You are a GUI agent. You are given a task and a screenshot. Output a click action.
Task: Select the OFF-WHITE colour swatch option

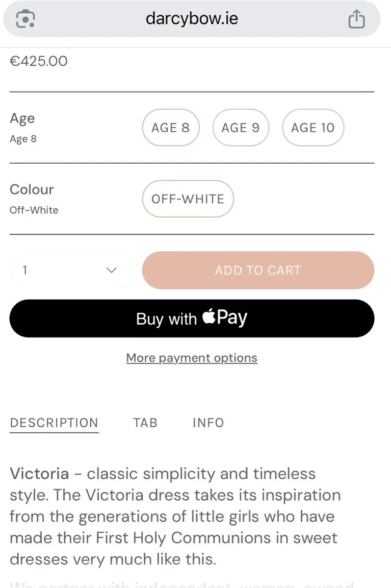click(x=187, y=199)
